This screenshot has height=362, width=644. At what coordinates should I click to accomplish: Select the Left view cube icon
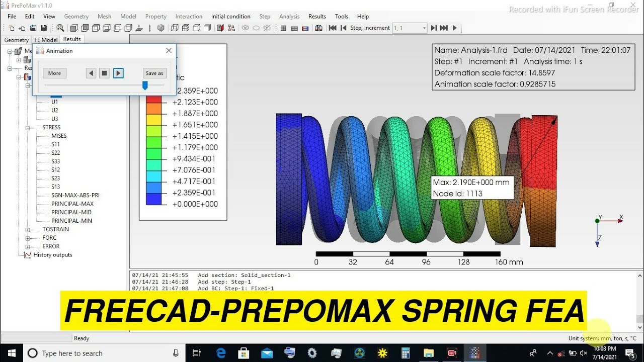[x=117, y=28]
